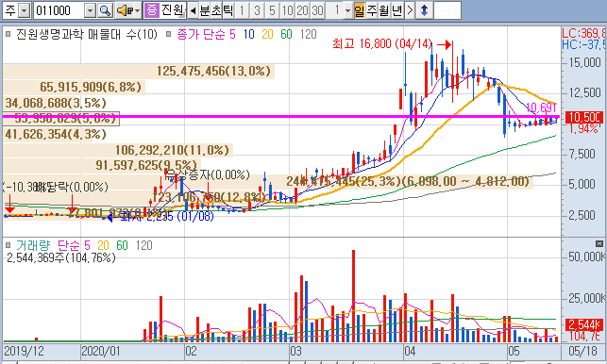Choose the 5 interval button
This screenshot has height=364, width=607.
[272, 10]
